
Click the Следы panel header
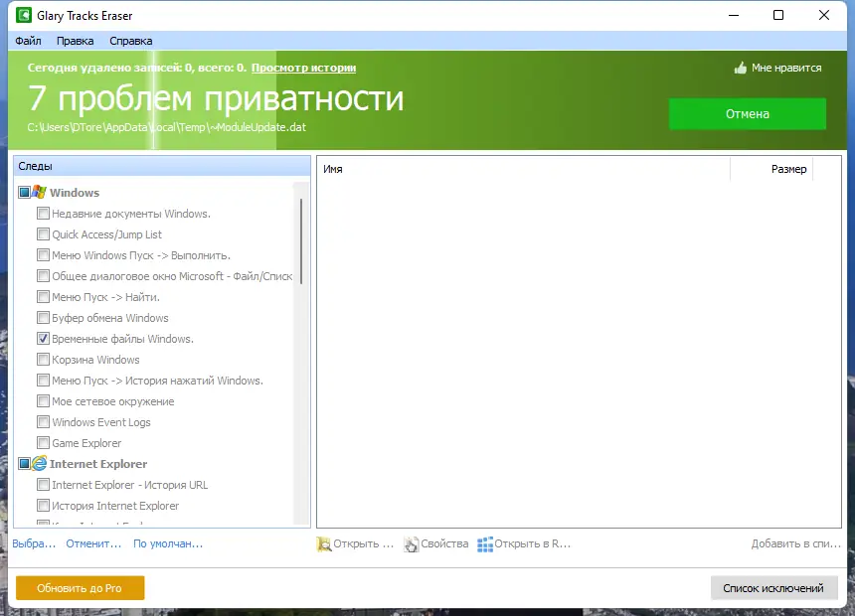pyautogui.click(x=162, y=166)
